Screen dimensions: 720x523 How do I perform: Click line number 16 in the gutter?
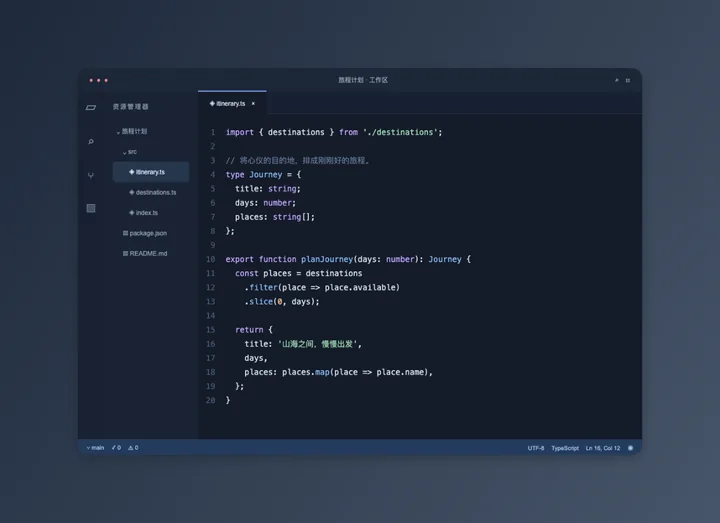point(210,344)
